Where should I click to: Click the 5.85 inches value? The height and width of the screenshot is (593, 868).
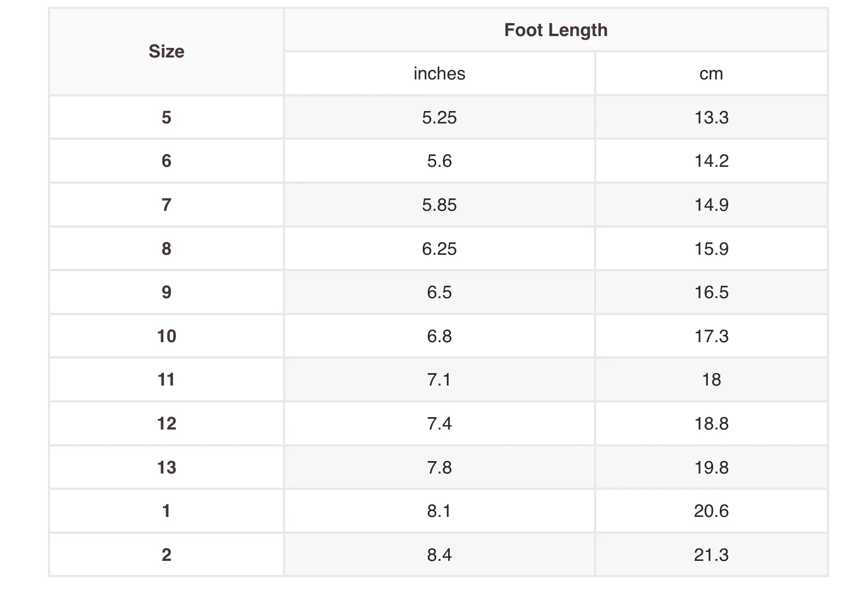coord(440,205)
